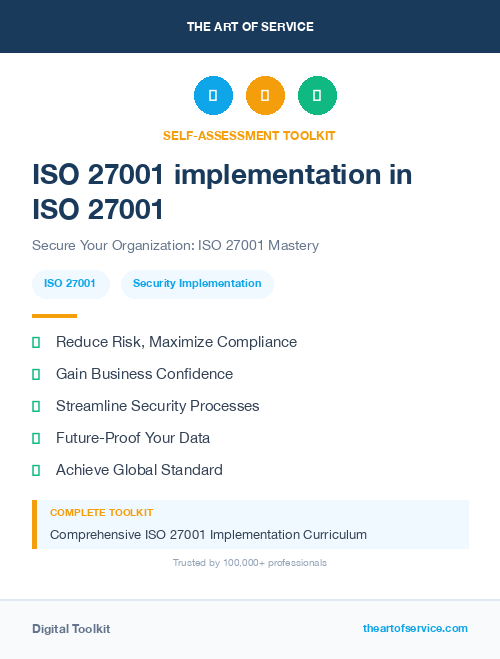Image resolution: width=500 pixels, height=659 pixels.
Task: Select the Security Implementation tag pill
Action: coord(197,284)
